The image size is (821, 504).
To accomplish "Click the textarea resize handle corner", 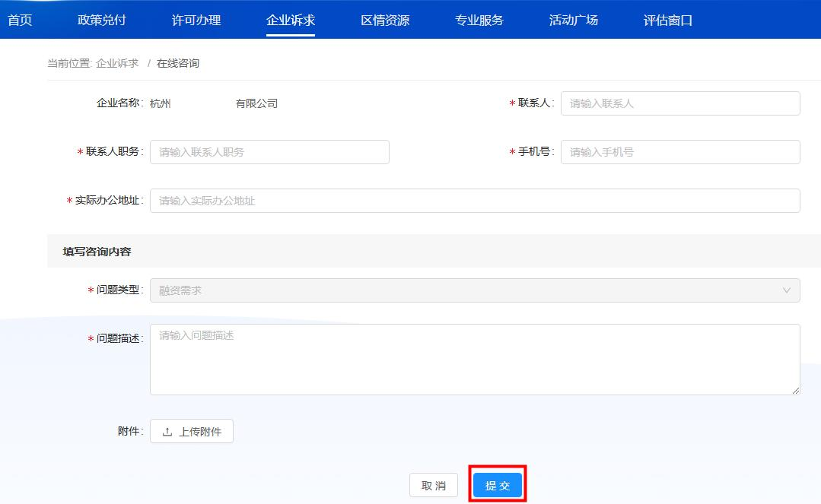I will pyautogui.click(x=796, y=391).
